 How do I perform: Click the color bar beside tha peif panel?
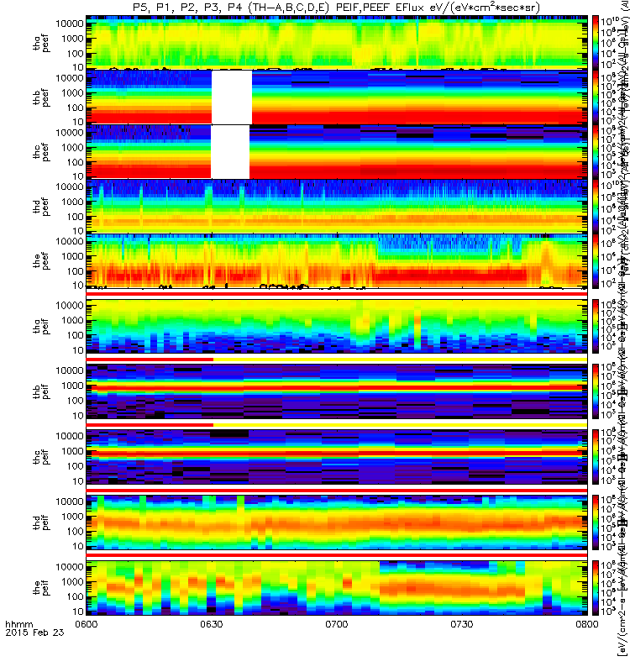(x=596, y=326)
